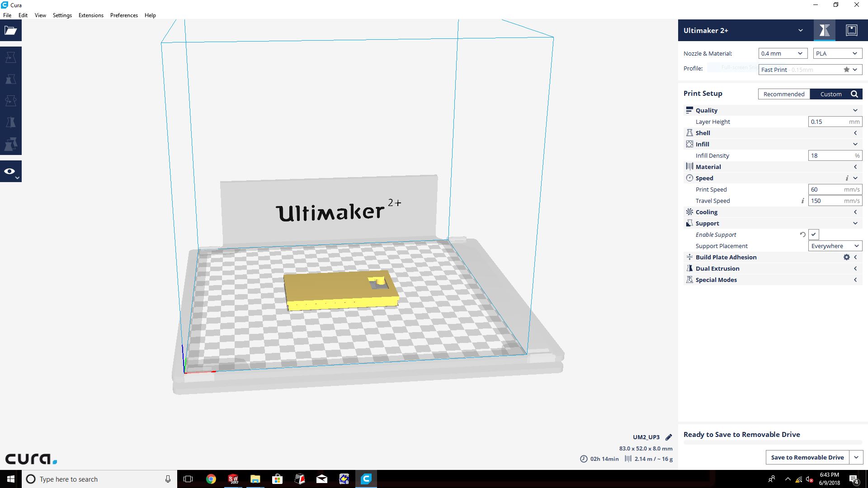Open file using the folder icon
Viewport: 868px width, 488px height.
tap(11, 31)
